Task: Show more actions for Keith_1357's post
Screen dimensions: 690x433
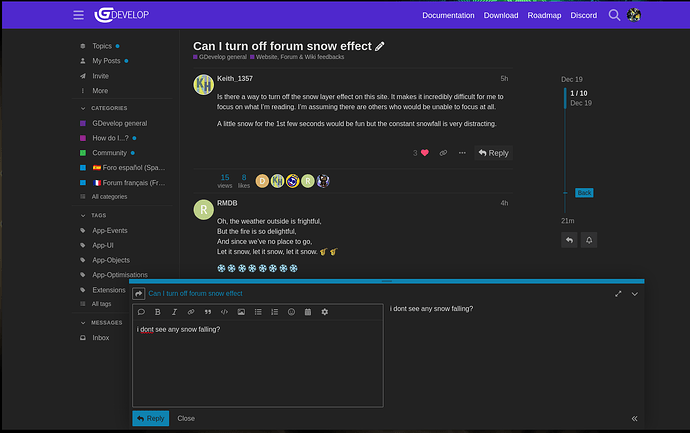Action: coord(462,153)
